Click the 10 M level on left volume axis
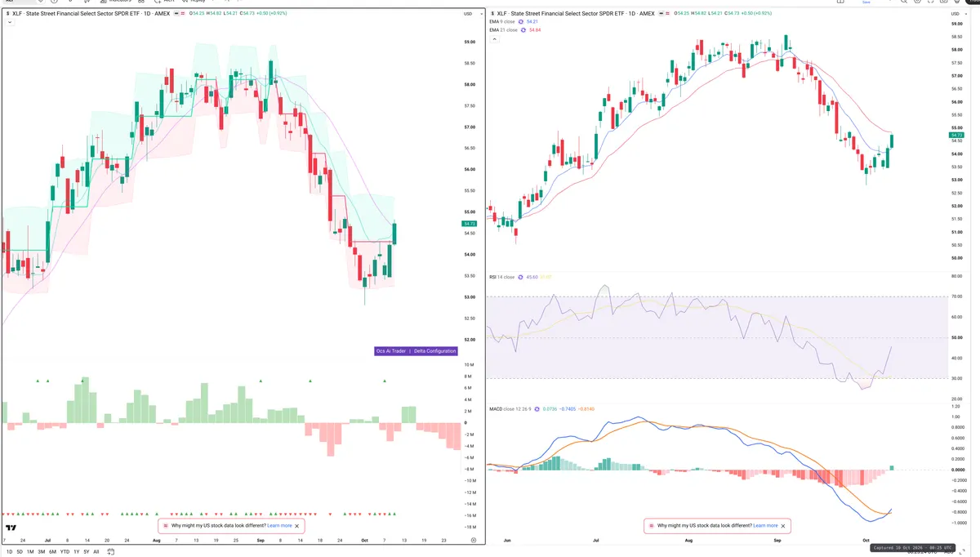 pyautogui.click(x=469, y=364)
